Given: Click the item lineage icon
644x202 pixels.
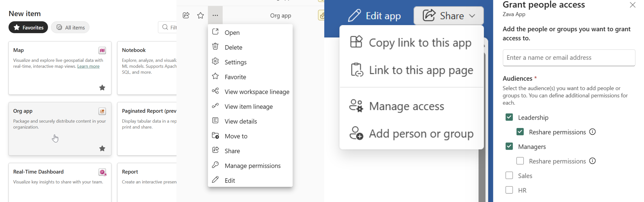Looking at the screenshot, I should (215, 106).
